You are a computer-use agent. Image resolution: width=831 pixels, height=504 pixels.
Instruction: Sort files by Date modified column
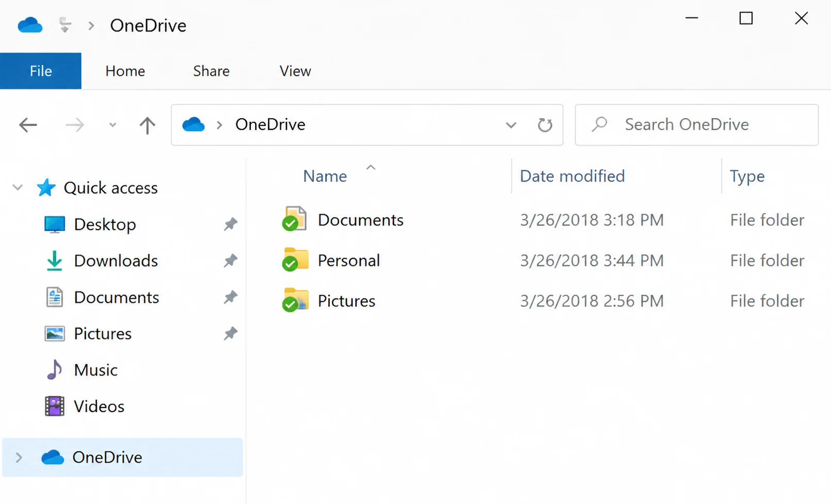click(572, 176)
